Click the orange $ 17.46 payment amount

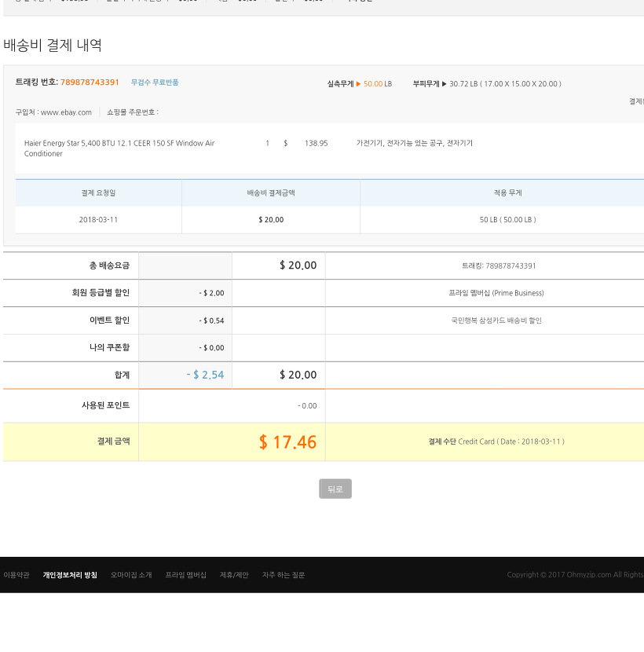[x=287, y=442]
